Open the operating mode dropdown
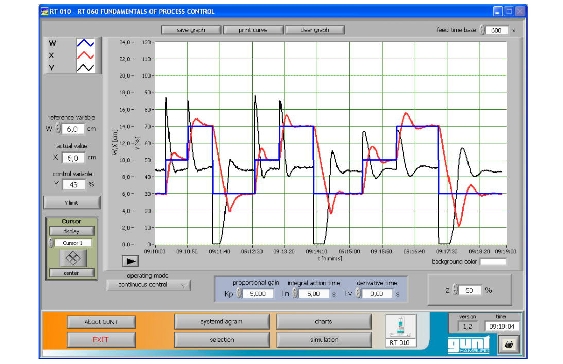This screenshot has height=364, width=563. [149, 285]
